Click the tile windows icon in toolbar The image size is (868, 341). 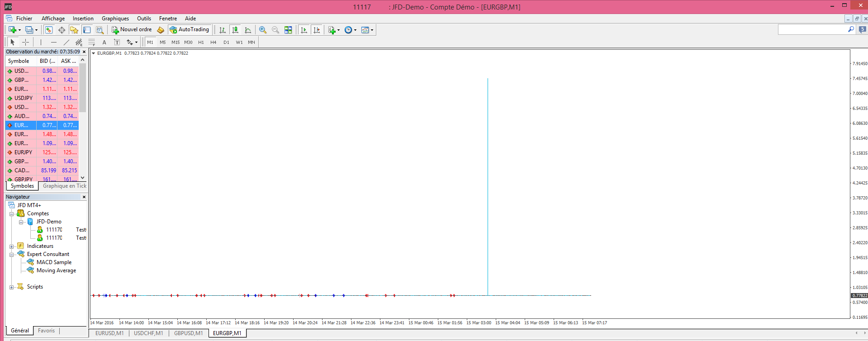288,30
